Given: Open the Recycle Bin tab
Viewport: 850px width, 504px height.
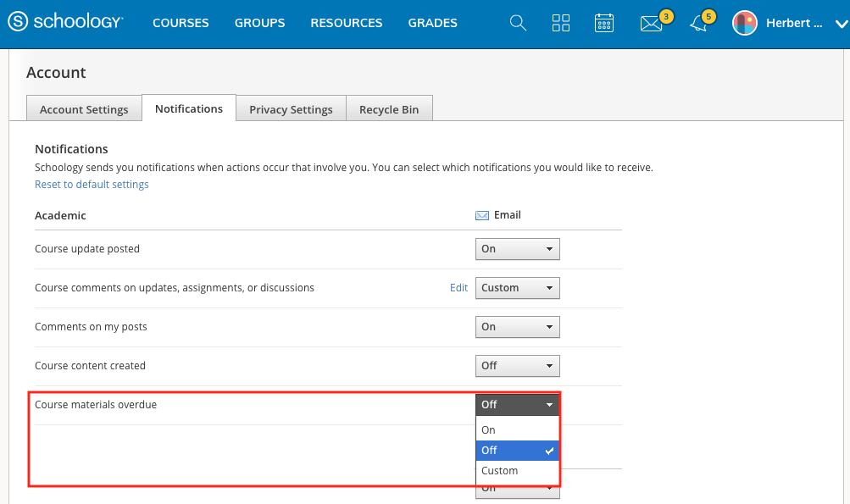Looking at the screenshot, I should point(389,109).
